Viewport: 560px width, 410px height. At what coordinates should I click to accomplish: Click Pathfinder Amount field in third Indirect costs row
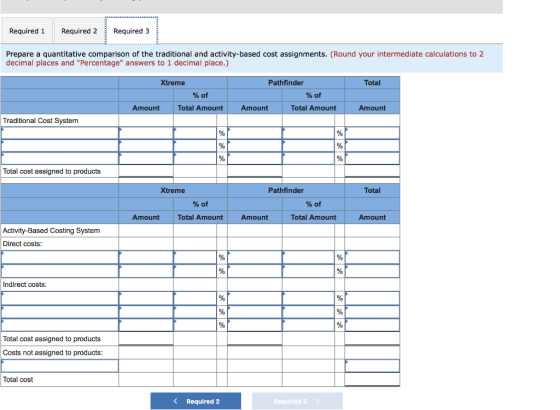click(255, 325)
